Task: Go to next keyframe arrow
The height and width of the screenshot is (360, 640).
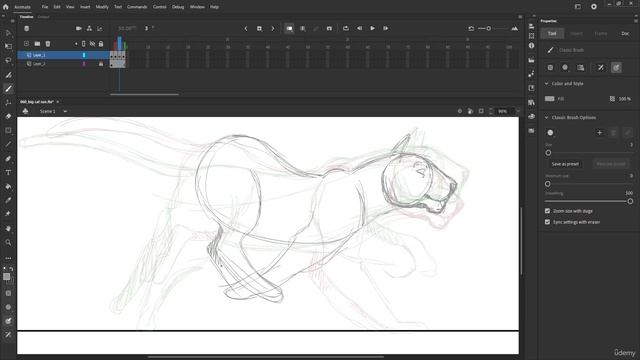Action: [273, 29]
